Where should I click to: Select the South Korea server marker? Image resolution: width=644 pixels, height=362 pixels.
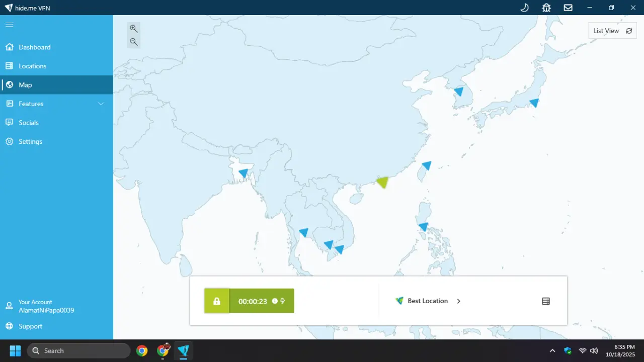click(x=459, y=92)
